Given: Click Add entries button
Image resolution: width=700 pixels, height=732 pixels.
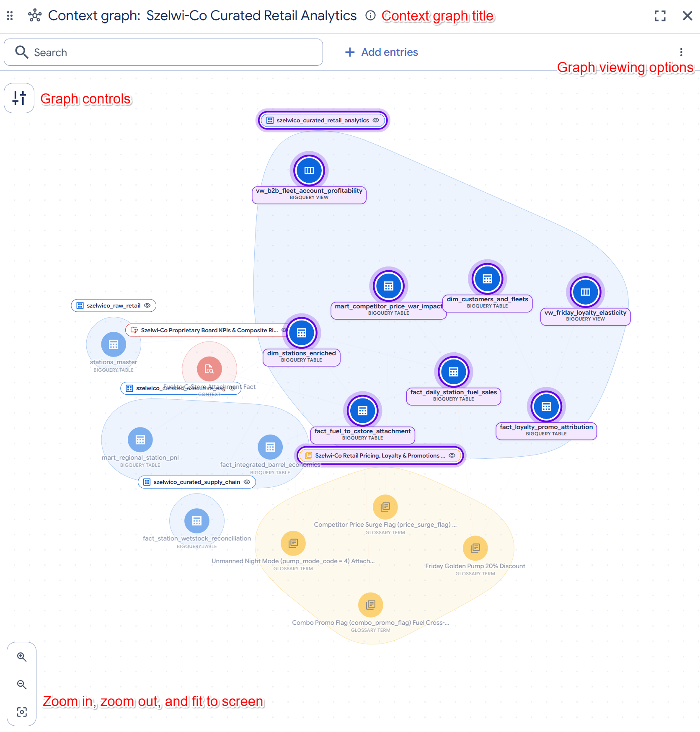Looking at the screenshot, I should (381, 52).
